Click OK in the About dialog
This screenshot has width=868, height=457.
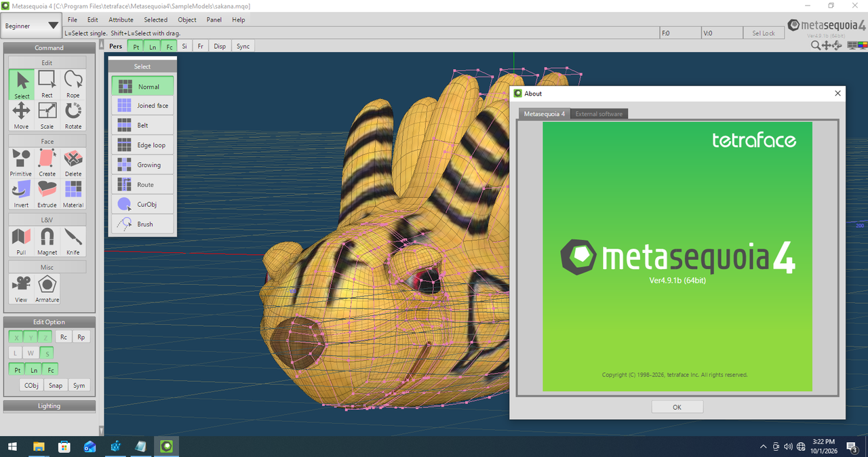click(677, 407)
